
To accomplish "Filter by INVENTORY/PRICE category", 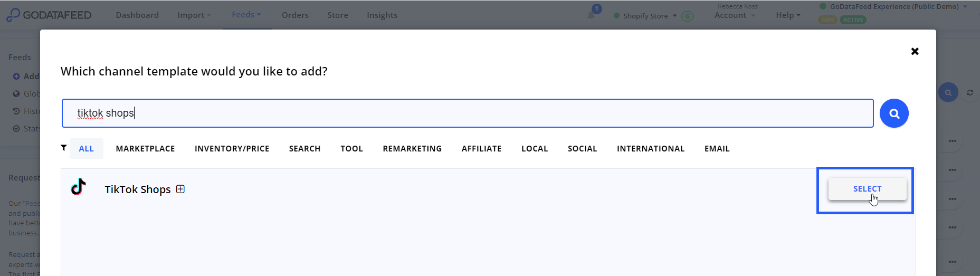I will [x=232, y=149].
